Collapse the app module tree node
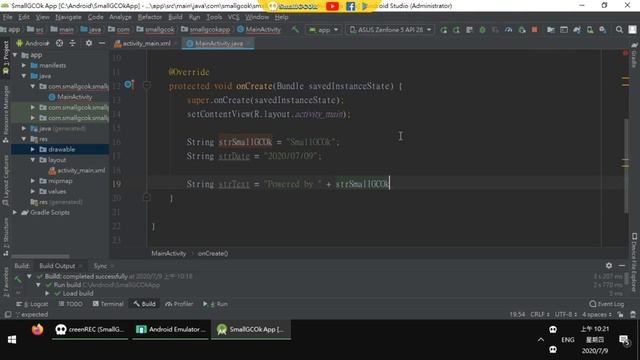This screenshot has height=360, width=640. click(x=15, y=55)
